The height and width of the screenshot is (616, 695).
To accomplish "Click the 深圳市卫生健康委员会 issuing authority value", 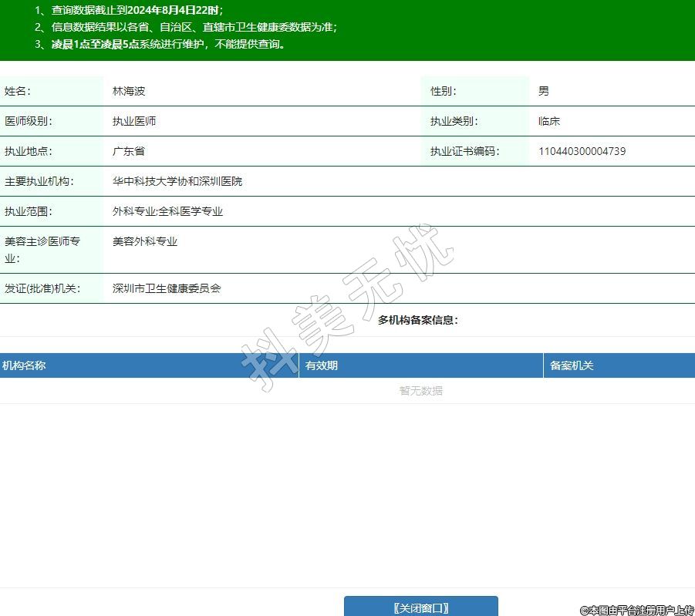I will point(167,288).
